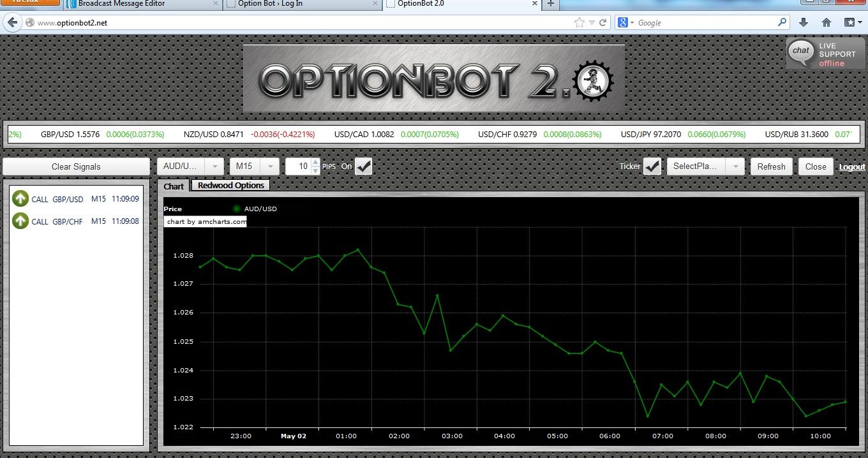Click NZD/USD 0.8471 in the ticker
Screen dimensions: 868x458
[x=213, y=135]
